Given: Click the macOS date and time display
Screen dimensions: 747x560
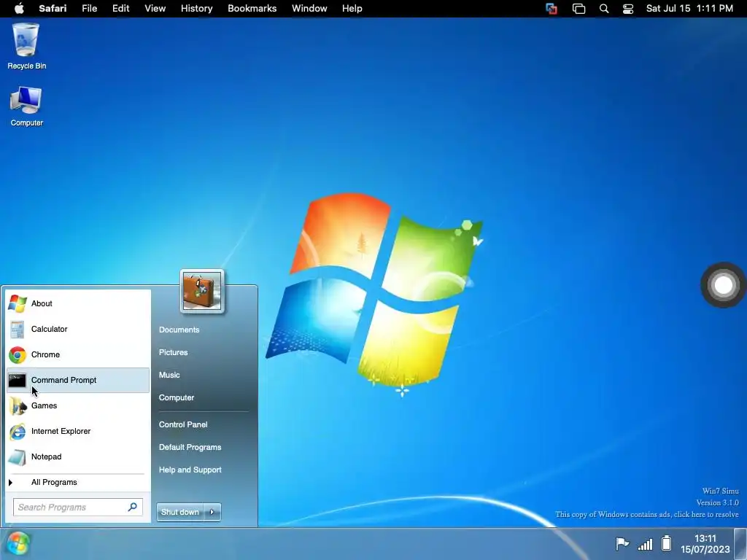Looking at the screenshot, I should (689, 9).
